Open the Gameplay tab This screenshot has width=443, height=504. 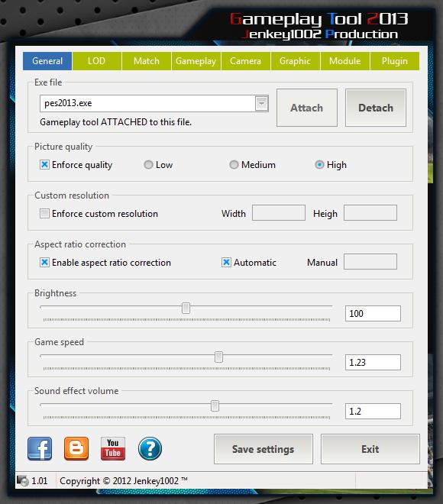[196, 61]
